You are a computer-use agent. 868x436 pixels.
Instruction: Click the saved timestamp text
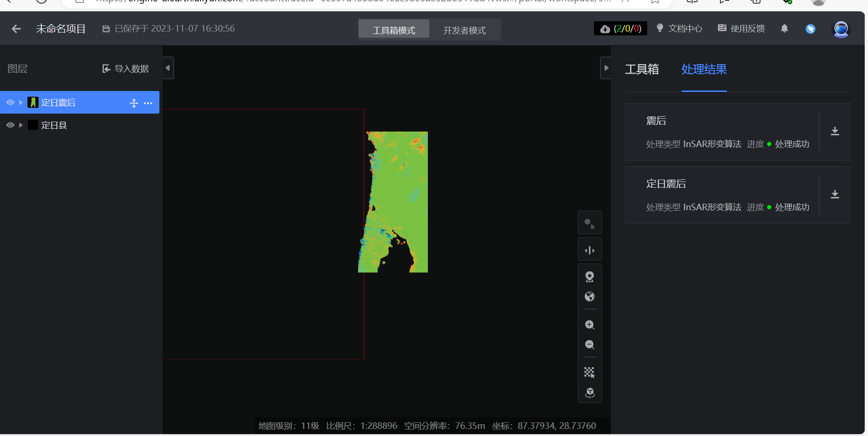click(175, 29)
